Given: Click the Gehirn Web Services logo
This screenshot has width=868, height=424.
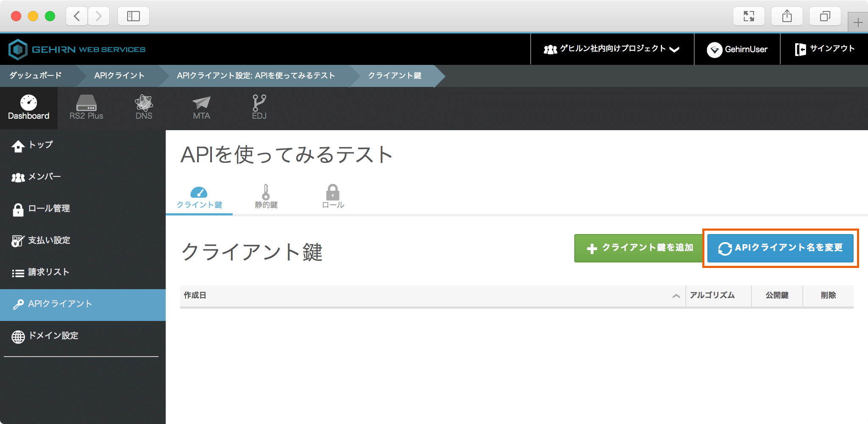Looking at the screenshot, I should [77, 49].
